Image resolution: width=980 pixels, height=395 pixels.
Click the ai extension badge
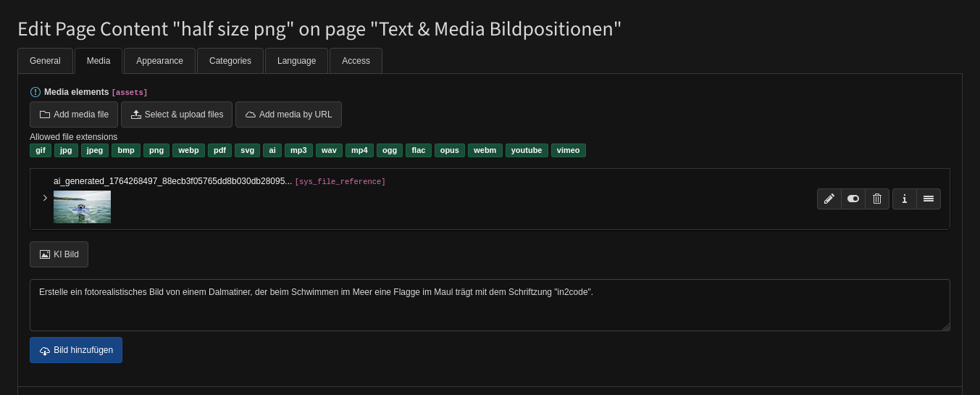tap(272, 151)
